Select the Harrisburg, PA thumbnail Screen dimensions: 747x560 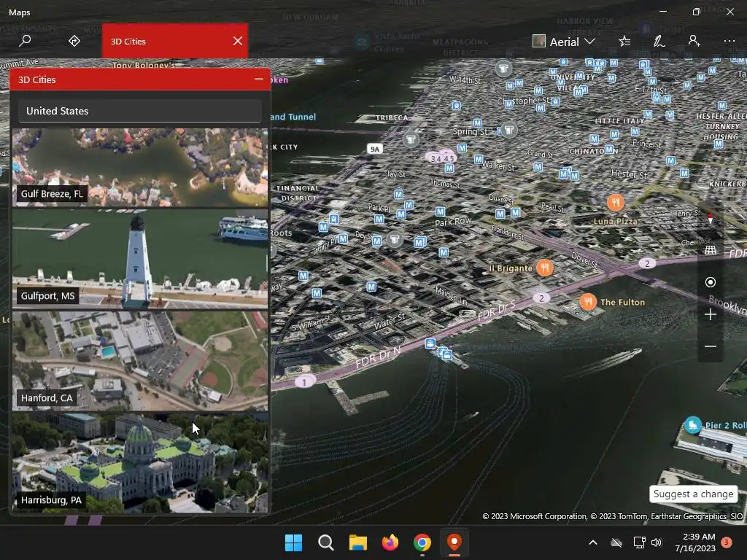point(140,463)
